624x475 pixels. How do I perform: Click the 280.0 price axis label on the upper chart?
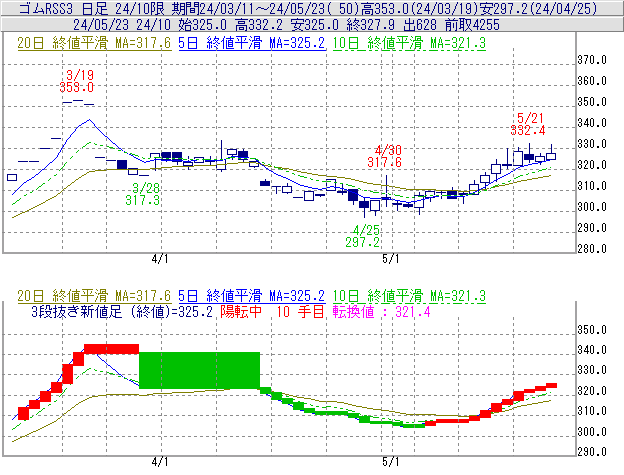point(592,249)
